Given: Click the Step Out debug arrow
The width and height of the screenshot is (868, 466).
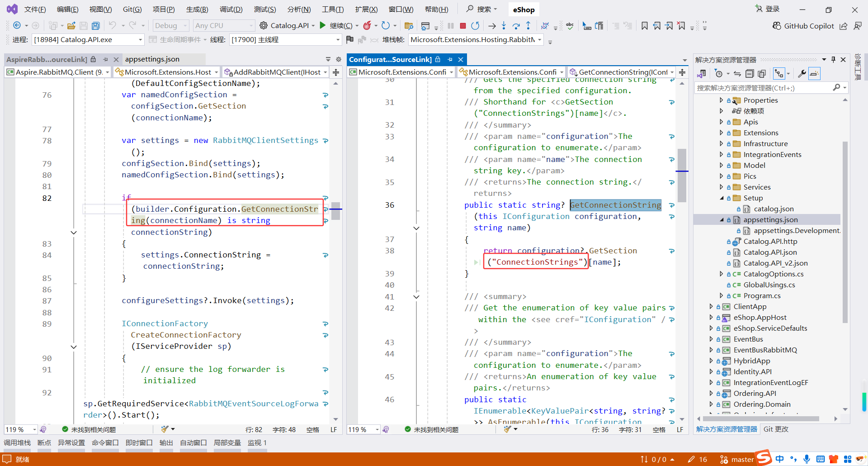Looking at the screenshot, I should (528, 26).
